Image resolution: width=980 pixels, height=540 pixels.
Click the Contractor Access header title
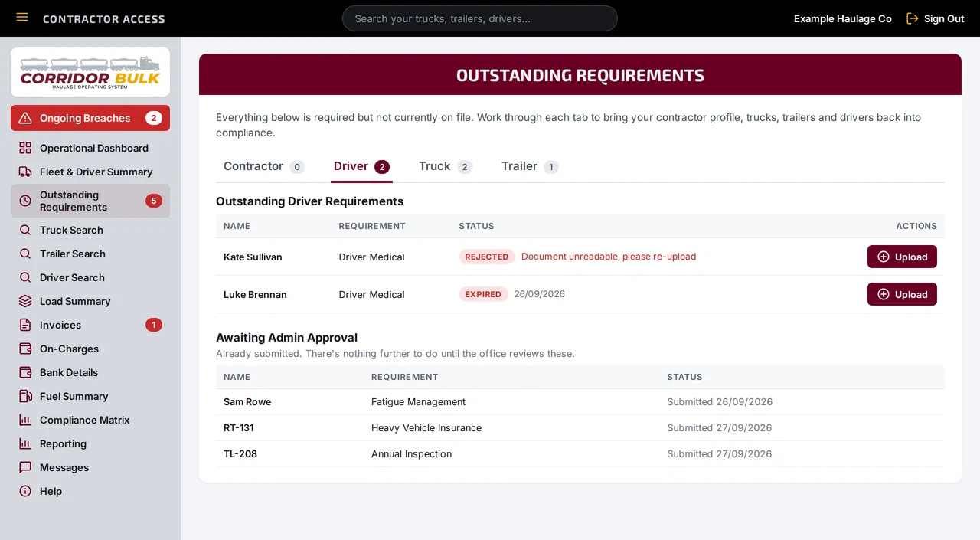tap(104, 18)
